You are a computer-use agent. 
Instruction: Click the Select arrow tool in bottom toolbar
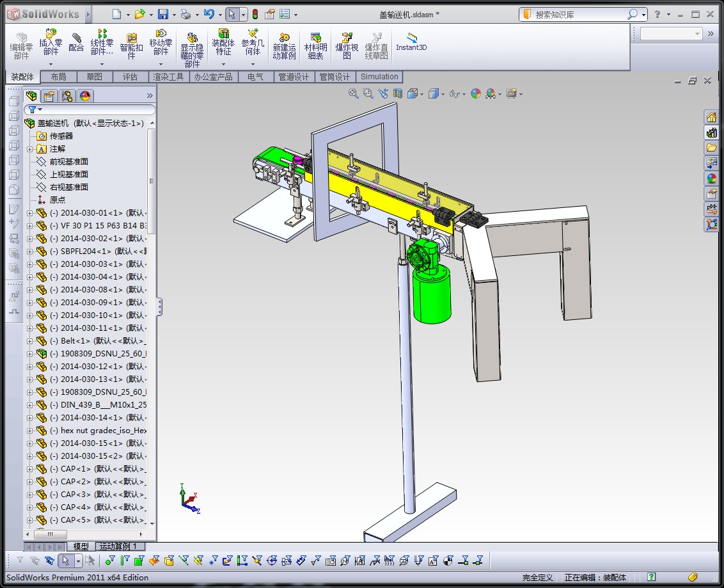coord(65,560)
